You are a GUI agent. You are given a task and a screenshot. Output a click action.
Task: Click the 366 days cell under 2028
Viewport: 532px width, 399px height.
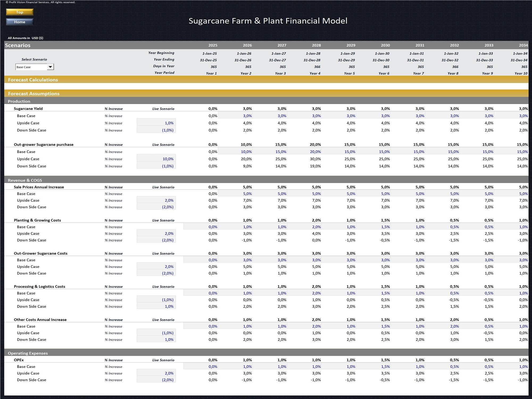(x=317, y=67)
